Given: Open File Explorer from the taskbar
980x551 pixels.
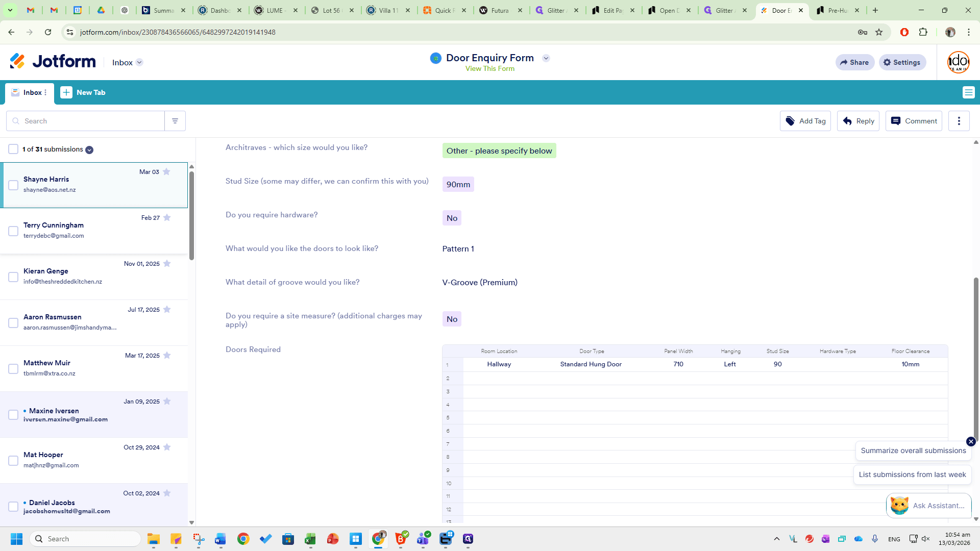Looking at the screenshot, I should coord(154,539).
